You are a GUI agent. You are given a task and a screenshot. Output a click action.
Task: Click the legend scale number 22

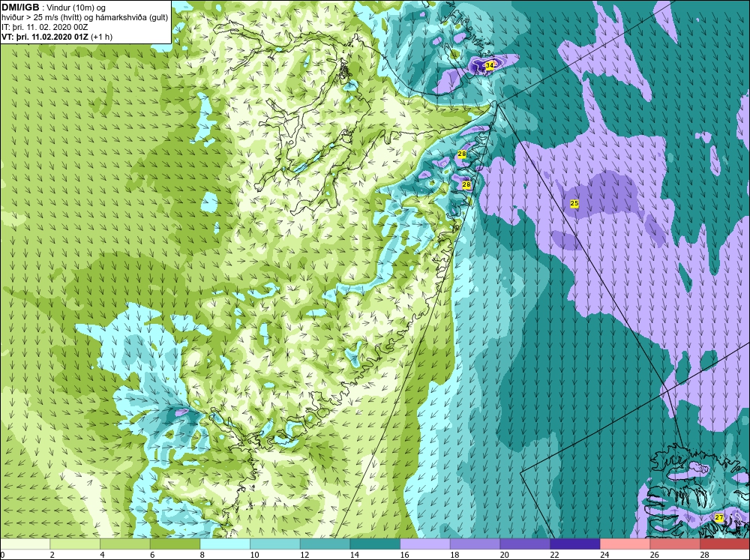[x=554, y=555]
